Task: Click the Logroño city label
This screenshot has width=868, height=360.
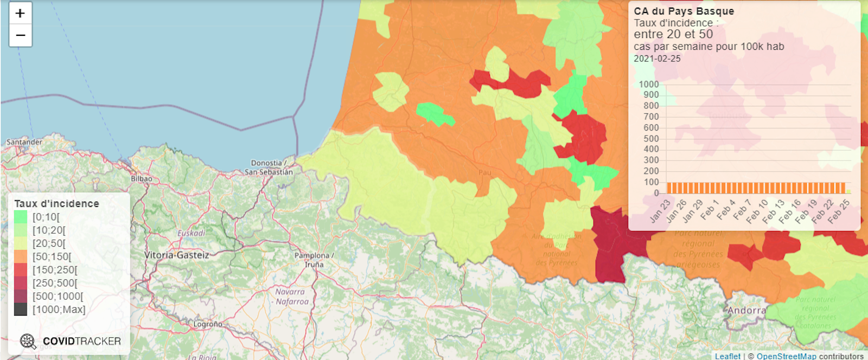Action: click(x=208, y=324)
